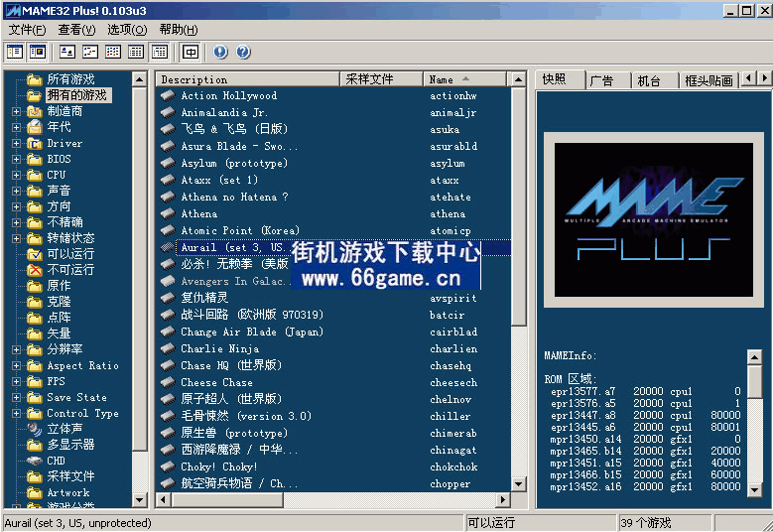Toggle the screenshot pane toolbar icon
The width and height of the screenshot is (773, 532).
point(38,52)
